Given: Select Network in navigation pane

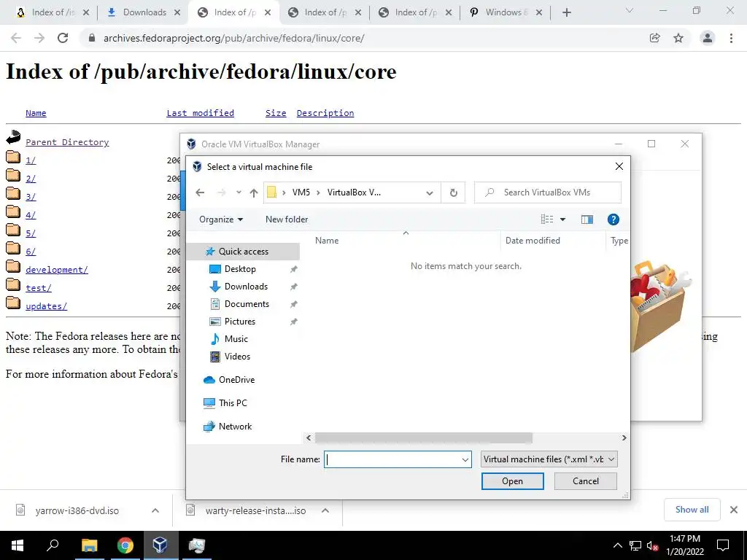Looking at the screenshot, I should [235, 426].
